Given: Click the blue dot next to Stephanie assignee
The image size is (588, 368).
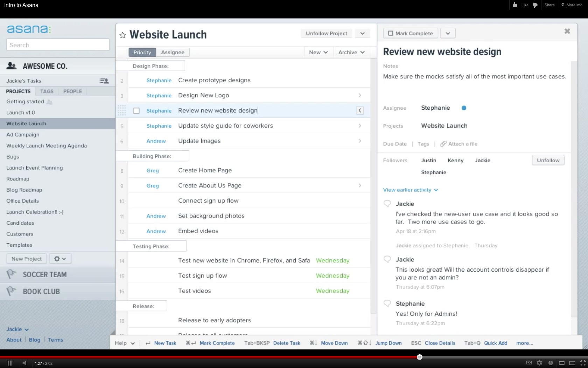Looking at the screenshot, I should [x=464, y=108].
